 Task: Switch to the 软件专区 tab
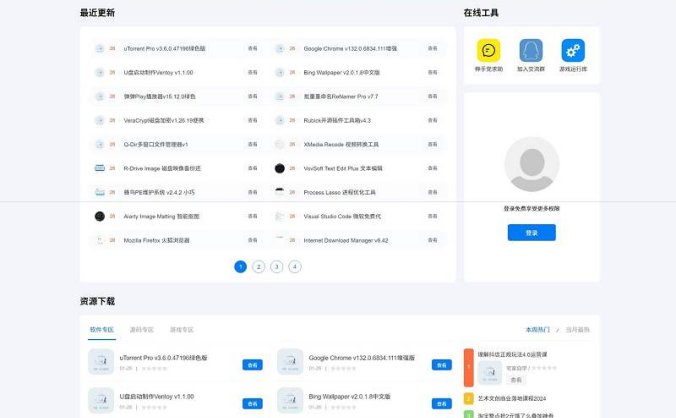tap(102, 330)
